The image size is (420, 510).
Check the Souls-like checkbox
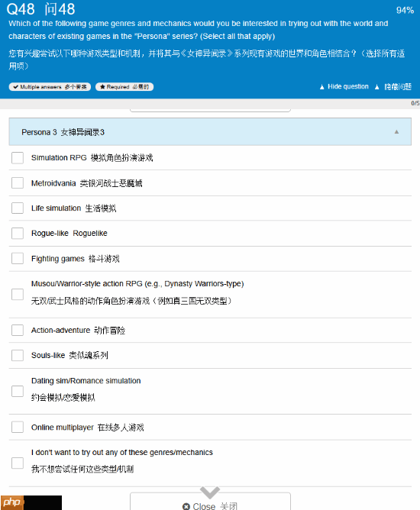[x=18, y=355]
